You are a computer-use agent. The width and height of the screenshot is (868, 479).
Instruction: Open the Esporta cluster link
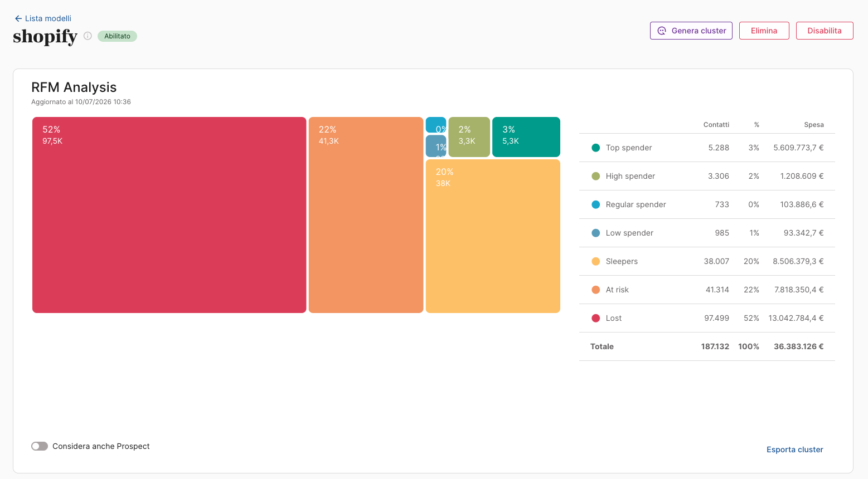[794, 449]
